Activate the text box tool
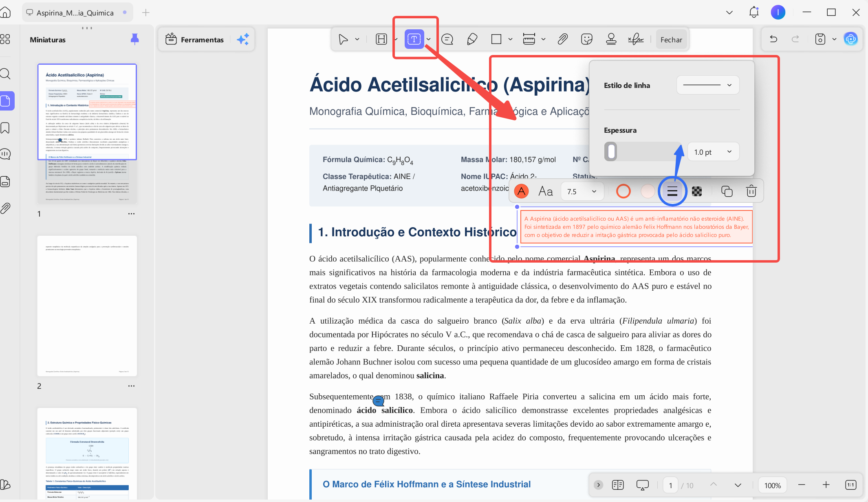 414,39
